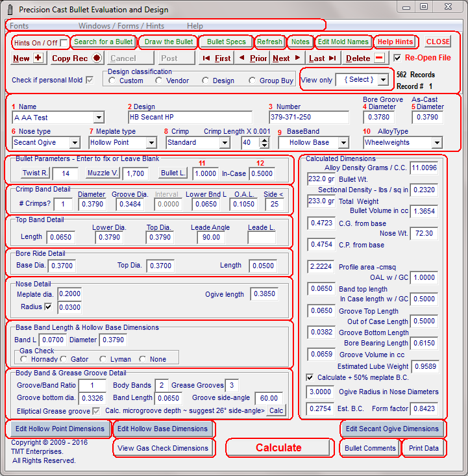Uncheck the Re-Open File checkbox
468x476 pixels.
tap(397, 58)
